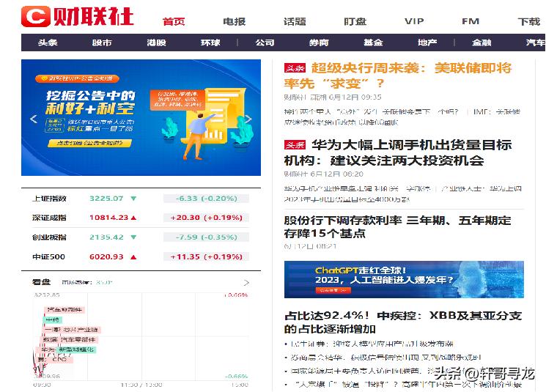Select the 券商 category
546x392 pixels.
click(319, 42)
